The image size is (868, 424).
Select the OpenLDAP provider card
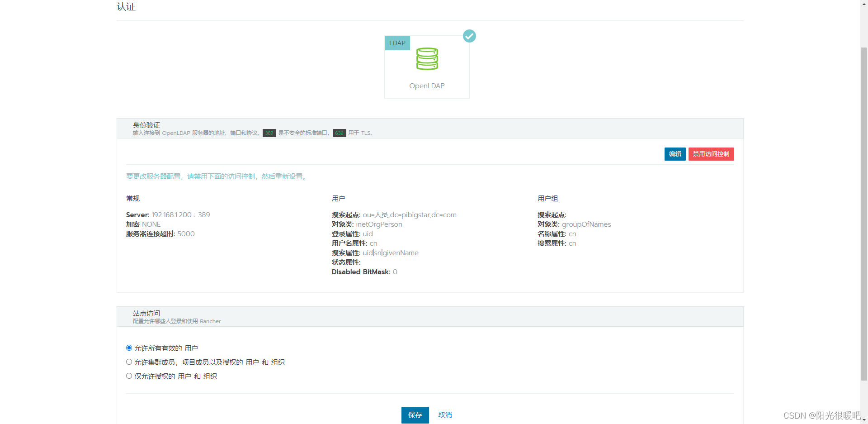click(x=427, y=67)
